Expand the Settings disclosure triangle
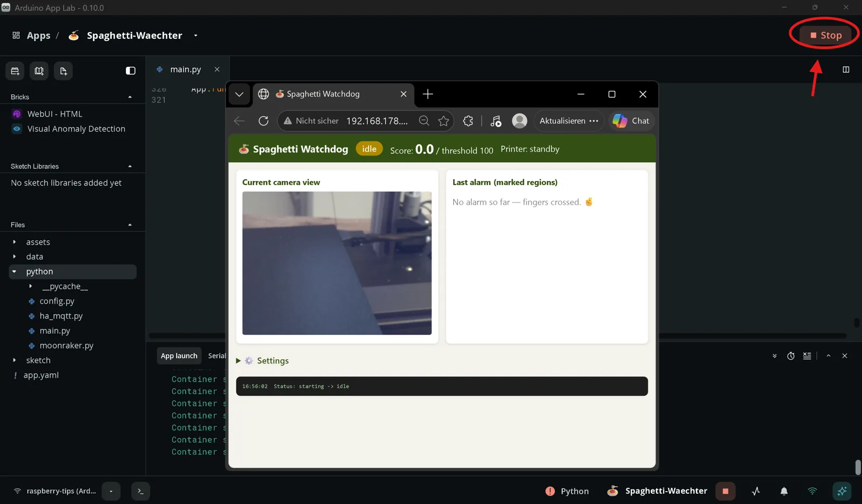The height and width of the screenshot is (504, 862). click(238, 361)
